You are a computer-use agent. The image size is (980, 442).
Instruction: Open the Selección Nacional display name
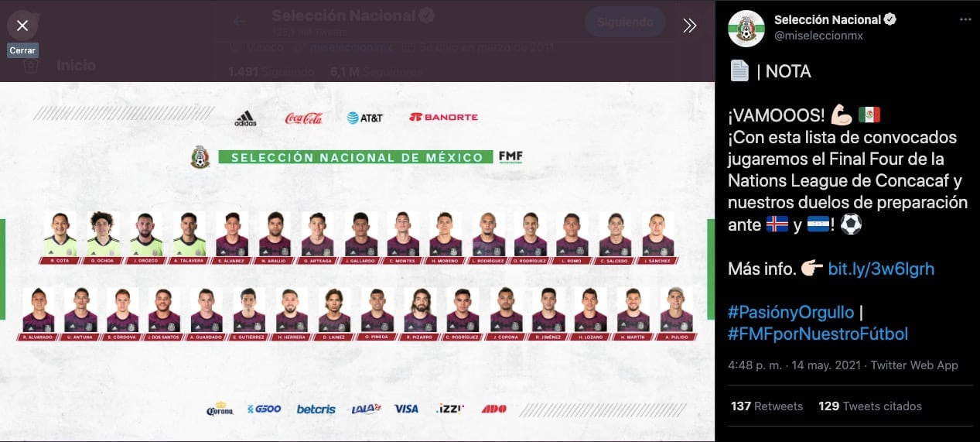pyautogui.click(x=827, y=20)
